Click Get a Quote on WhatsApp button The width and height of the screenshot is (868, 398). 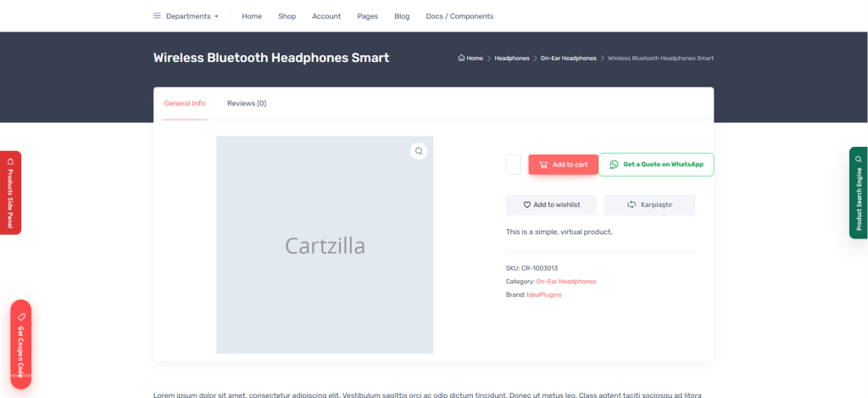(657, 165)
